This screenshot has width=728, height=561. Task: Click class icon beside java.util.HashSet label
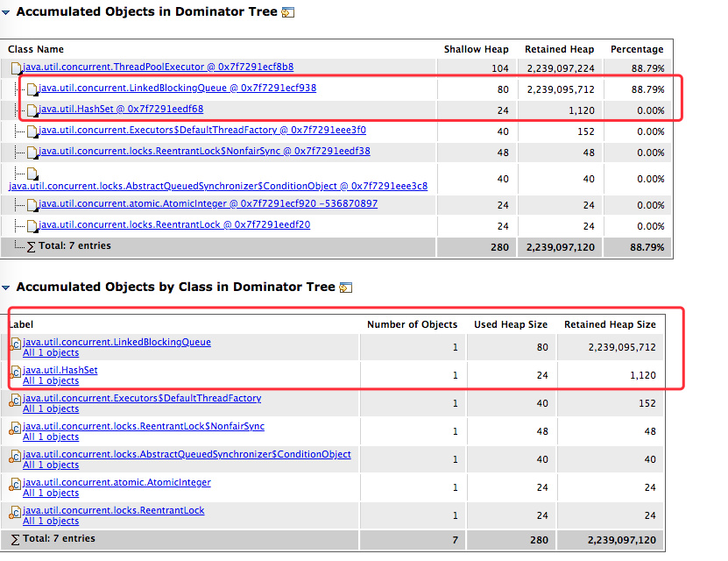[x=15, y=372]
